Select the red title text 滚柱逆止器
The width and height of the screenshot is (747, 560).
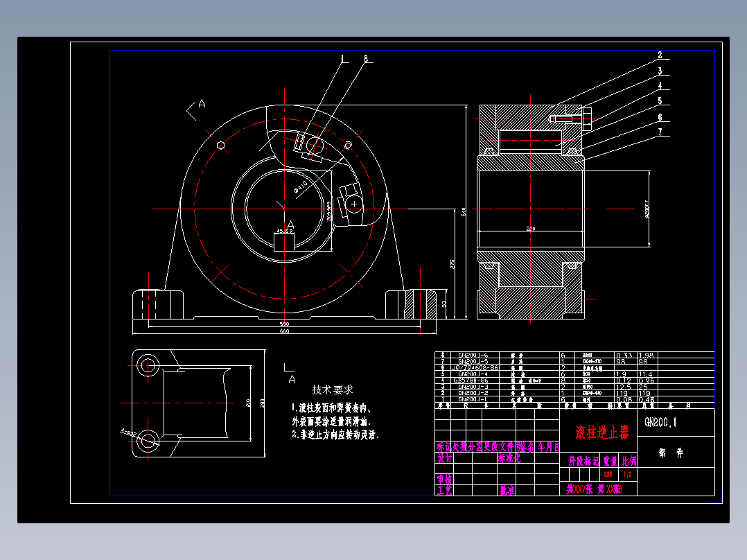602,432
